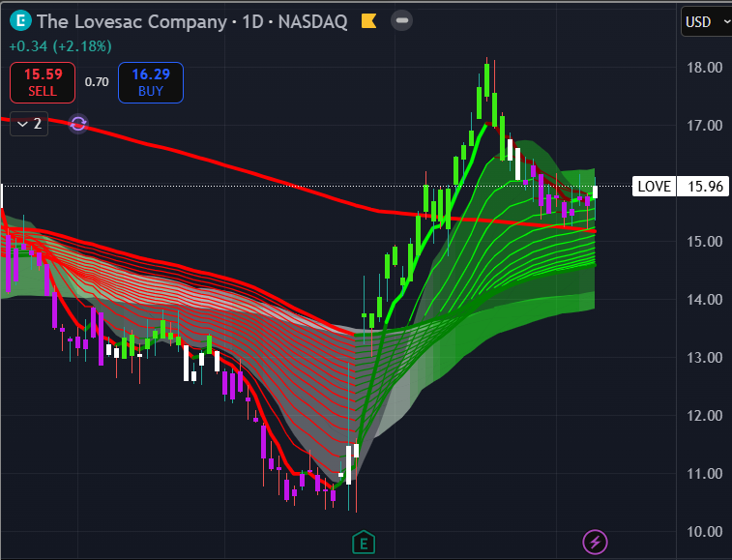732x560 pixels.
Task: Expand the indicators legend showing 2
Action: pyautogui.click(x=29, y=124)
